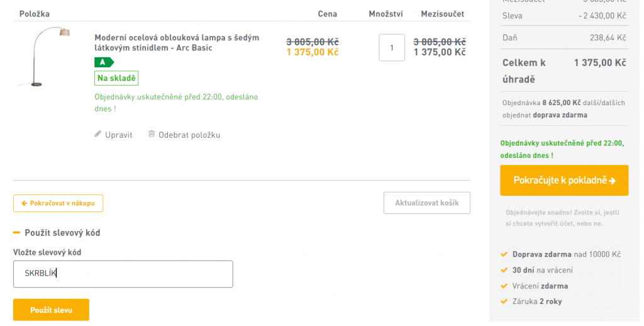Click the discount code field containing SKRBLÍK
The width and height of the screenshot is (644, 326).
[x=123, y=274]
